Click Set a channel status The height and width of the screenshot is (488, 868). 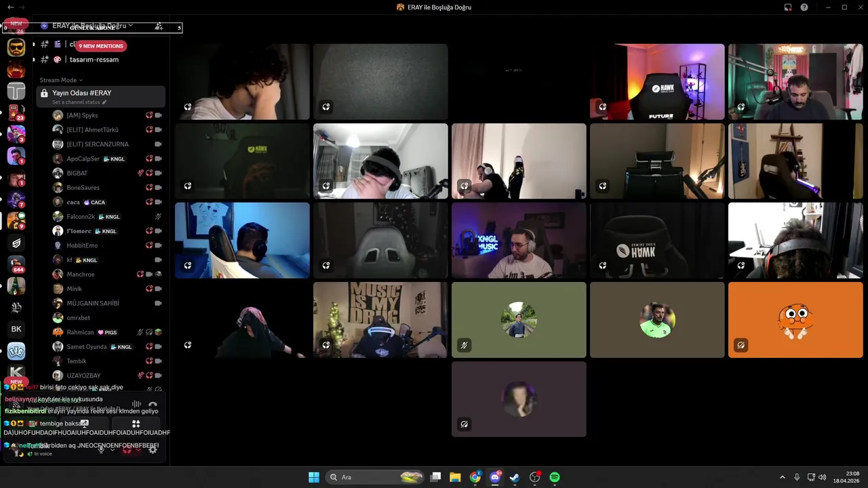pyautogui.click(x=76, y=102)
